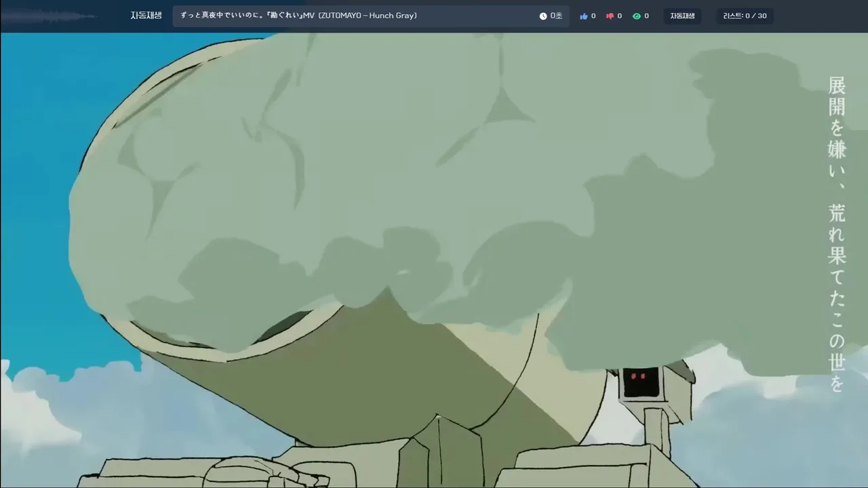Toggle the 자동재생 button near the list counter
Viewport: 868px width, 488px height.
click(682, 16)
